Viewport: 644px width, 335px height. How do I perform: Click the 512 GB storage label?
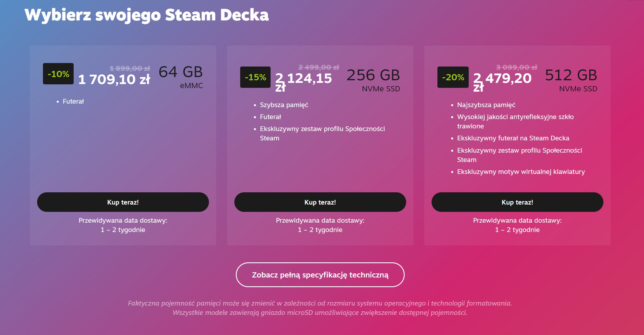(x=571, y=75)
